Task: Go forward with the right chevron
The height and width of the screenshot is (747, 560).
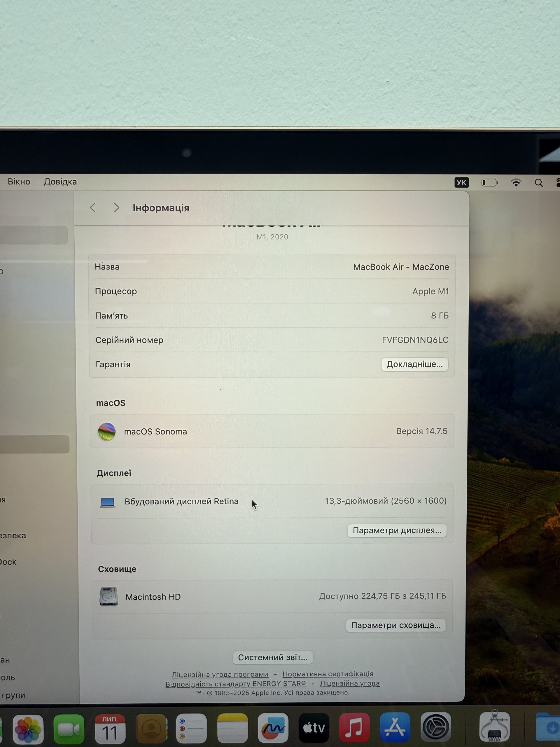Action: 116,208
